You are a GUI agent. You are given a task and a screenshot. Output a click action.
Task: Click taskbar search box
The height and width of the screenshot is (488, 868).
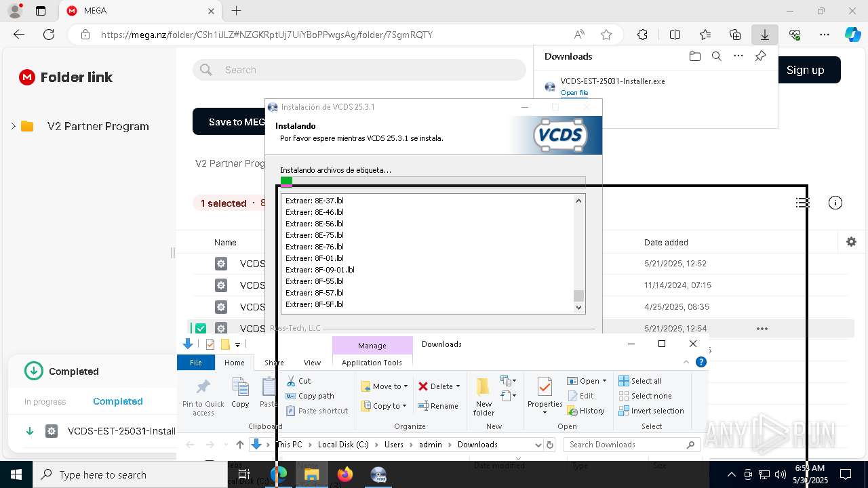[130, 474]
